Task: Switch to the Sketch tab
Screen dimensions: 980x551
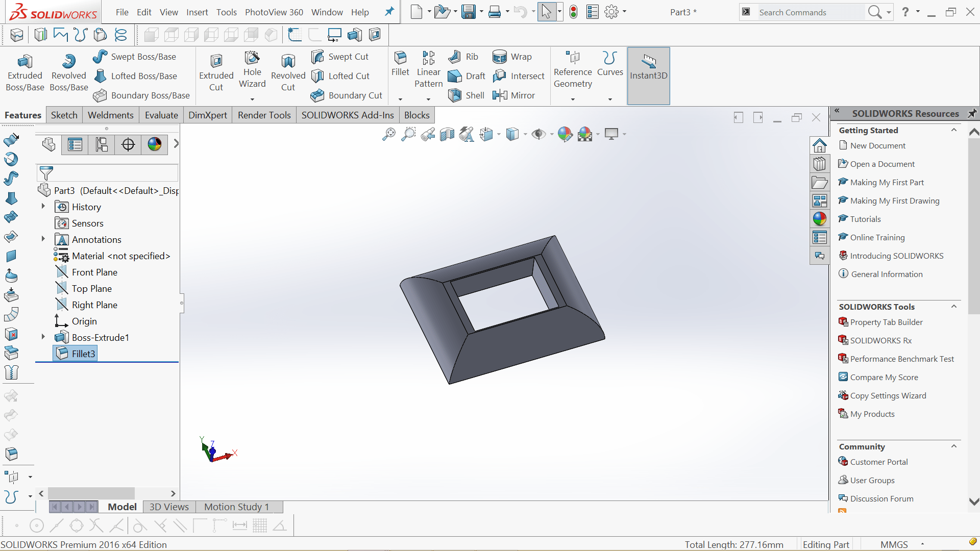Action: point(64,115)
